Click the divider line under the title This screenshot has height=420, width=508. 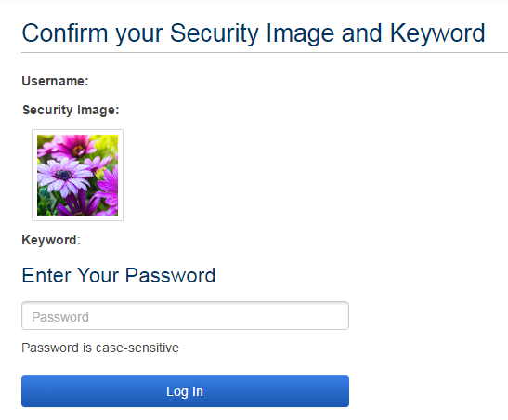pyautogui.click(x=265, y=52)
